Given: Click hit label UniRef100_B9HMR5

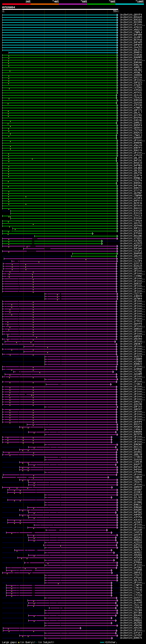Looking at the screenshot, I should [131, 58].
